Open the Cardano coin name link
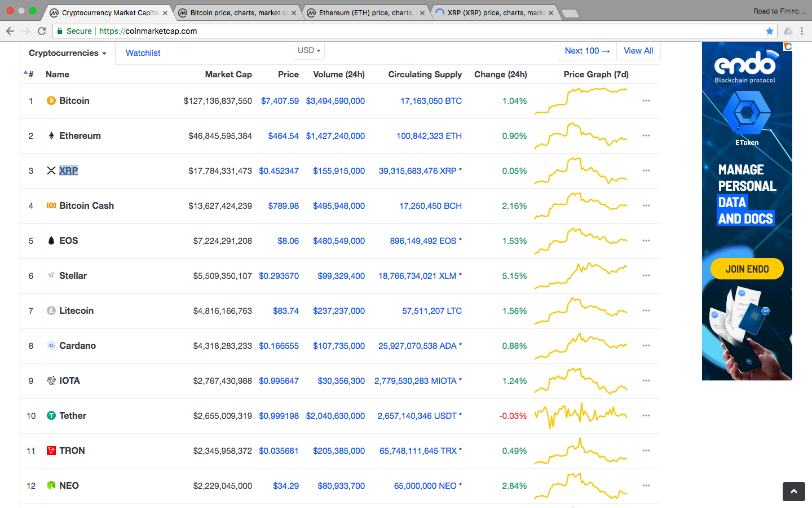Viewport: 812px width, 508px height. tap(77, 346)
